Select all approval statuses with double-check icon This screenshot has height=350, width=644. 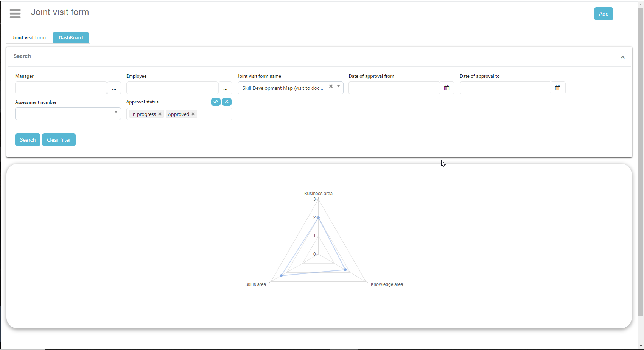[216, 102]
